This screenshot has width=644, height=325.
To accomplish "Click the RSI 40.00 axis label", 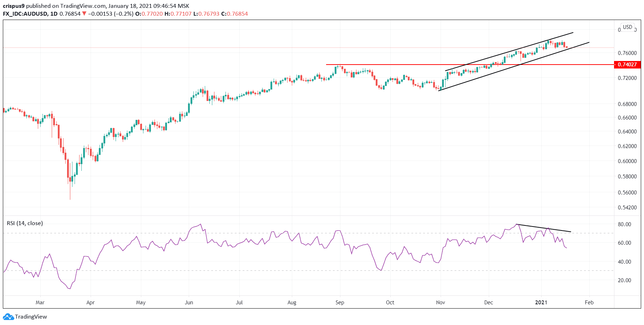I will [624, 262].
